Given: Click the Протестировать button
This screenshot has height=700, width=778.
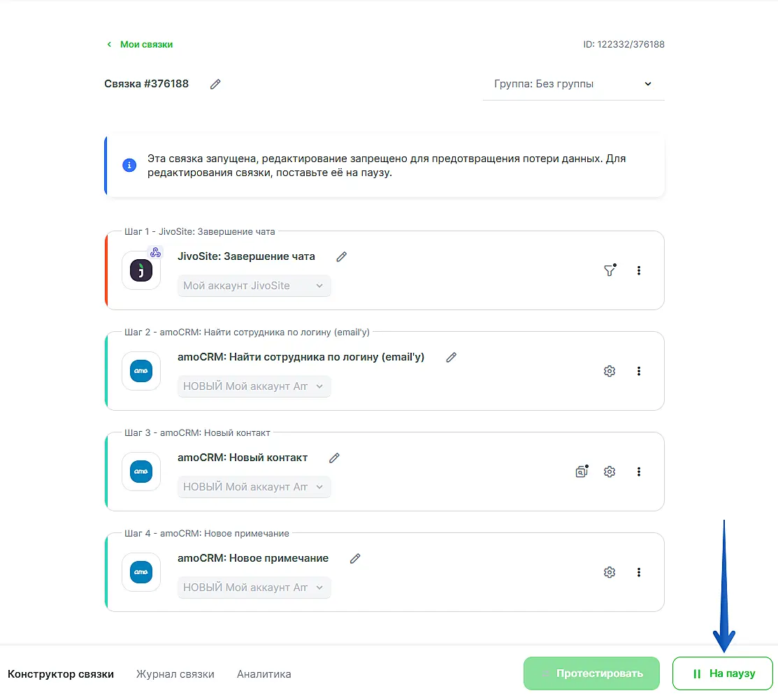Looking at the screenshot, I should pyautogui.click(x=591, y=673).
